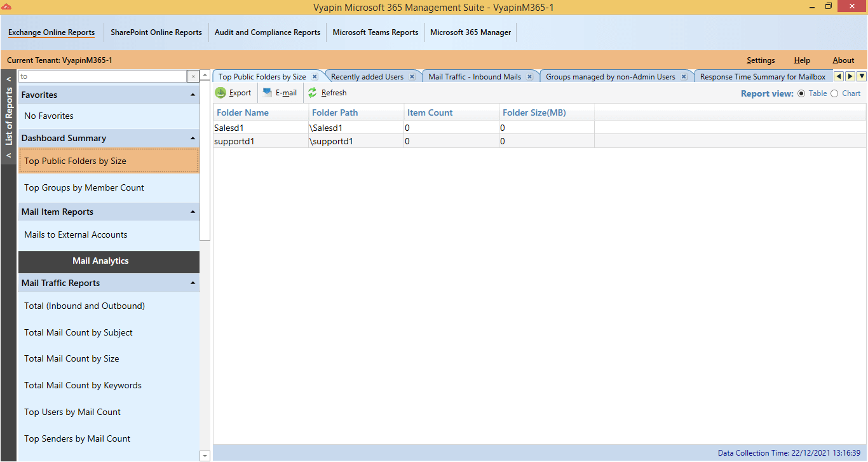Collapse the List of Reports side panel

[9, 117]
